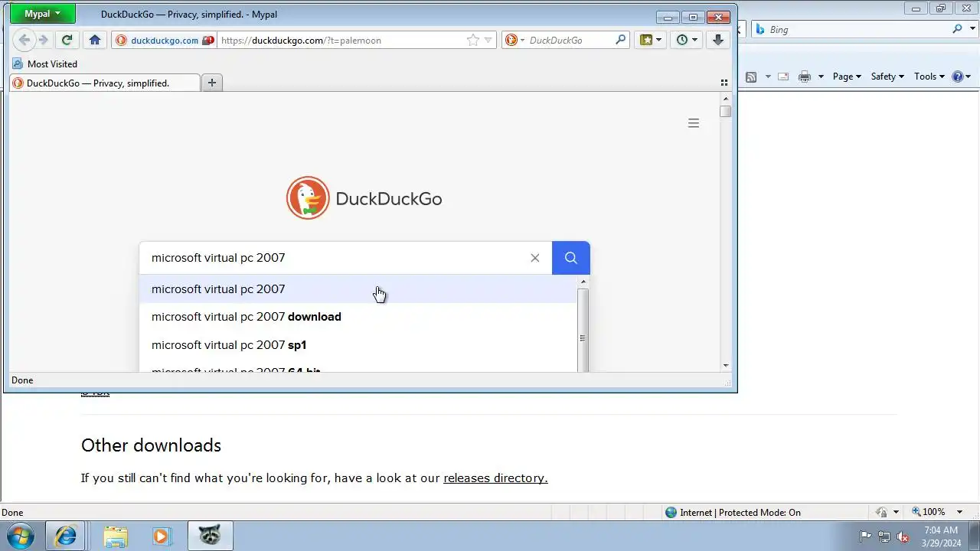Open the Help question mark menu in IE
This screenshot has height=551, width=980.
(961, 77)
